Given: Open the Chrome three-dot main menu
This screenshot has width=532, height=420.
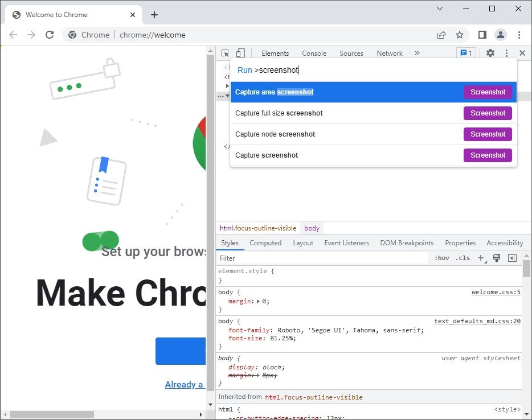Looking at the screenshot, I should click(519, 35).
